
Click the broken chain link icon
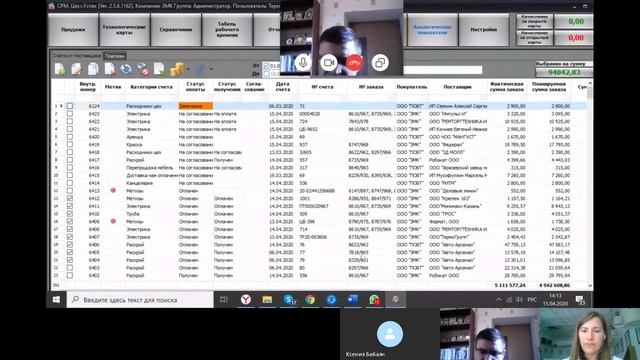143,69
